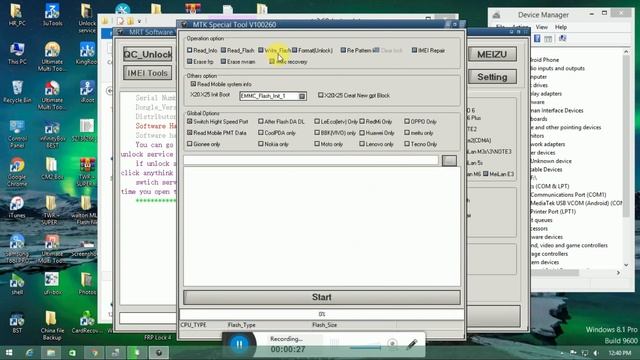Image resolution: width=640 pixels, height=360 pixels.
Task: Launch iRoot desktop shortcut
Action: (87, 91)
